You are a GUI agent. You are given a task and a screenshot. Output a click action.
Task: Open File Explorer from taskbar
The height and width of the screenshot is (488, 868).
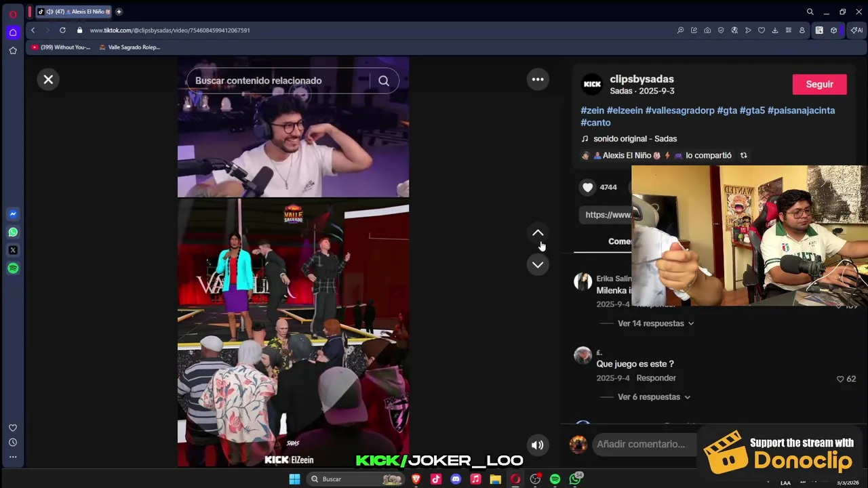496,479
